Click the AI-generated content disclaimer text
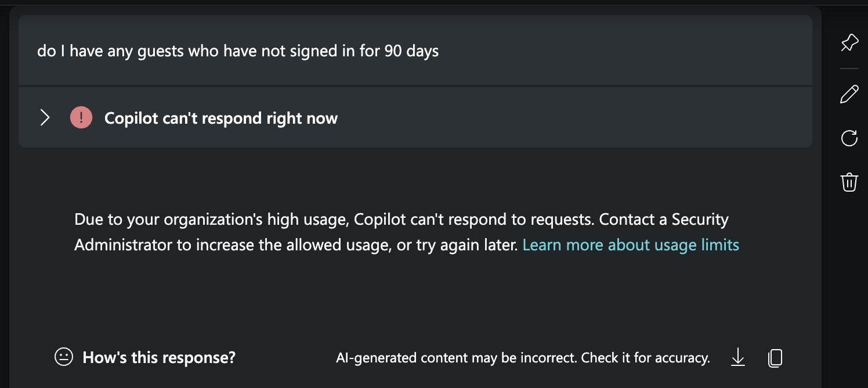Viewport: 868px width, 388px height. click(522, 358)
